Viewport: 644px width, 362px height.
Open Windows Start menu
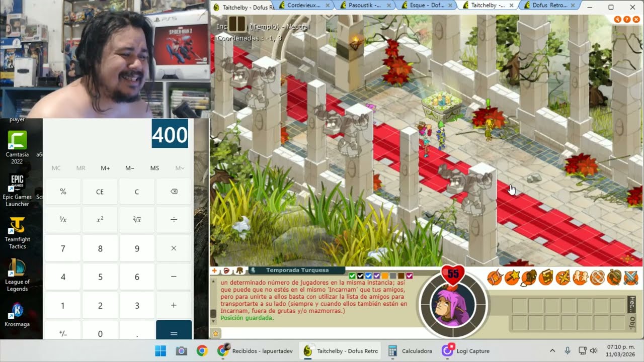[x=160, y=351]
